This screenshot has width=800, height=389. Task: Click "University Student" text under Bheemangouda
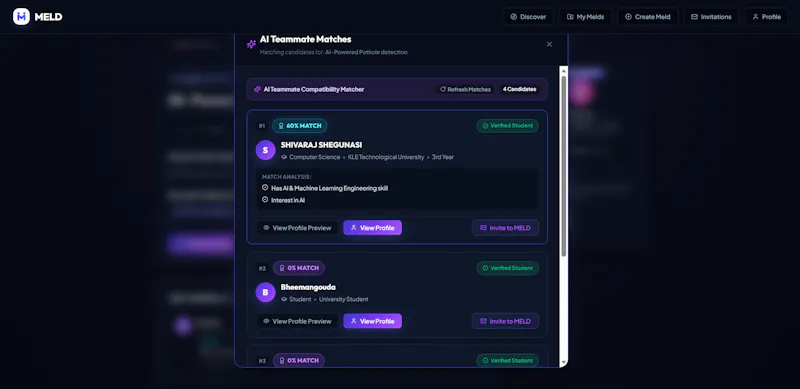point(343,299)
